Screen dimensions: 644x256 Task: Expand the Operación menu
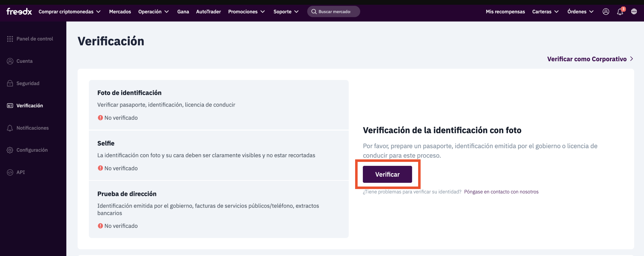pyautogui.click(x=153, y=11)
